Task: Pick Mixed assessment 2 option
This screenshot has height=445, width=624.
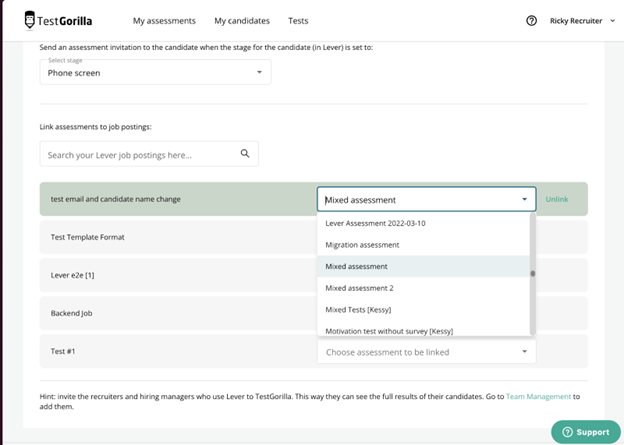Action: pyautogui.click(x=423, y=288)
